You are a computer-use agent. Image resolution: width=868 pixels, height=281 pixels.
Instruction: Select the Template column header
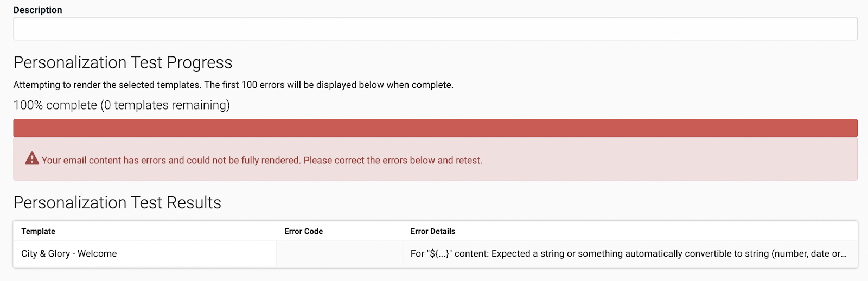[x=38, y=231]
